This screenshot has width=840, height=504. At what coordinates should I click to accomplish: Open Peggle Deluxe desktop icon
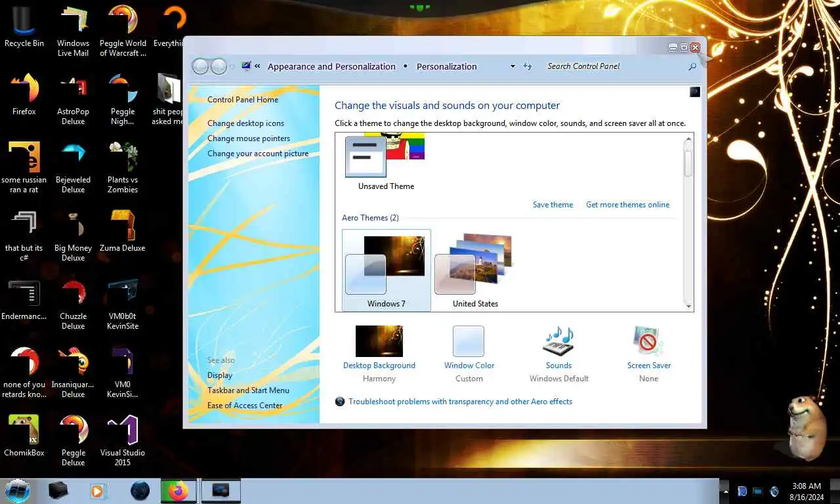73,440
